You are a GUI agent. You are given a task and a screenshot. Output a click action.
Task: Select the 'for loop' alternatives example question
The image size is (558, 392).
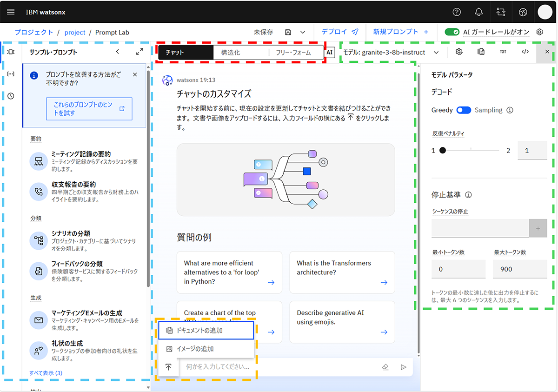tap(229, 272)
